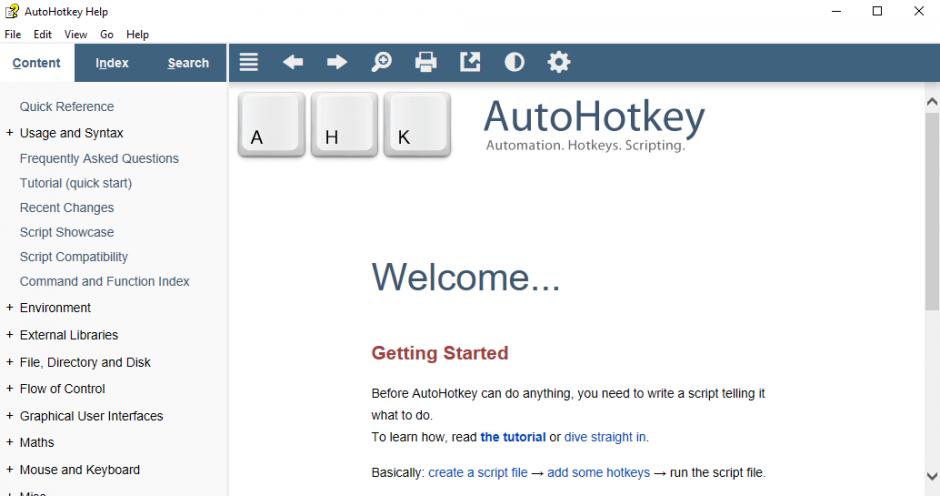This screenshot has height=496, width=940.
Task: Click the scrollbar down arrow
Action: (x=932, y=477)
